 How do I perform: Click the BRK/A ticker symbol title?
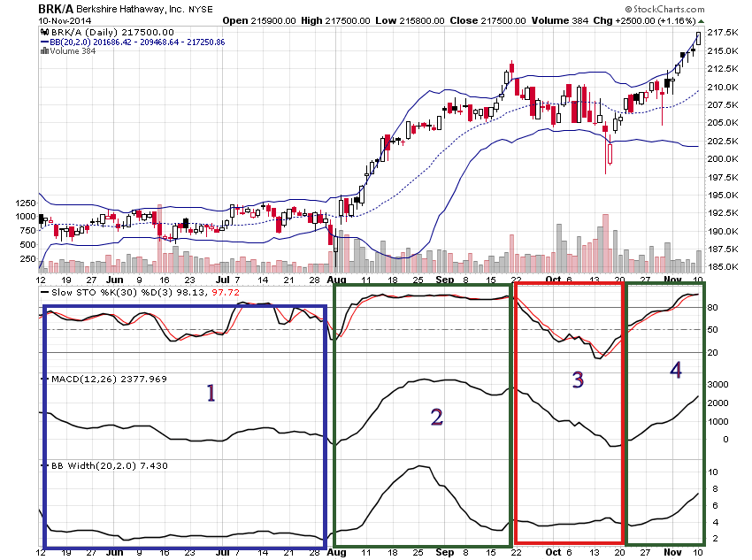click(56, 9)
